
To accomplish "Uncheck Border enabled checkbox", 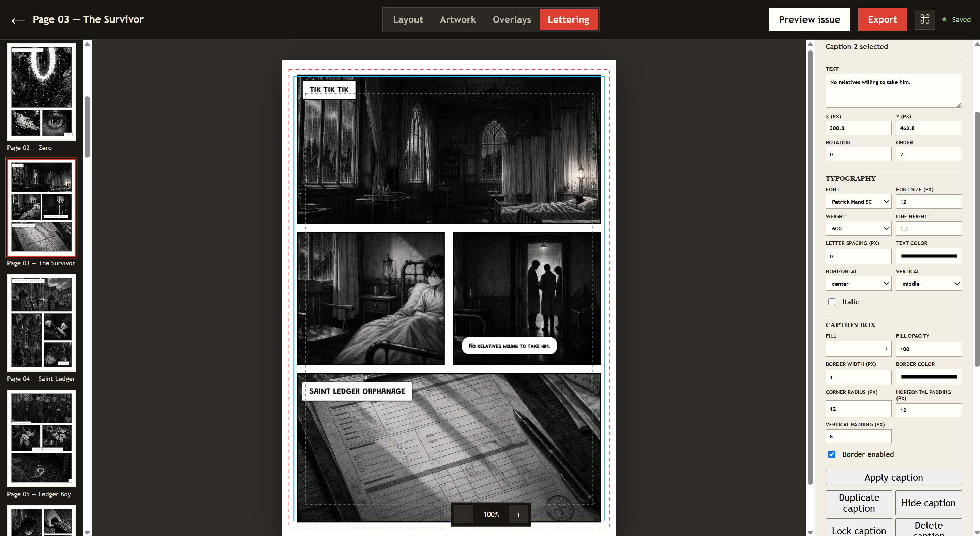I will [x=832, y=454].
